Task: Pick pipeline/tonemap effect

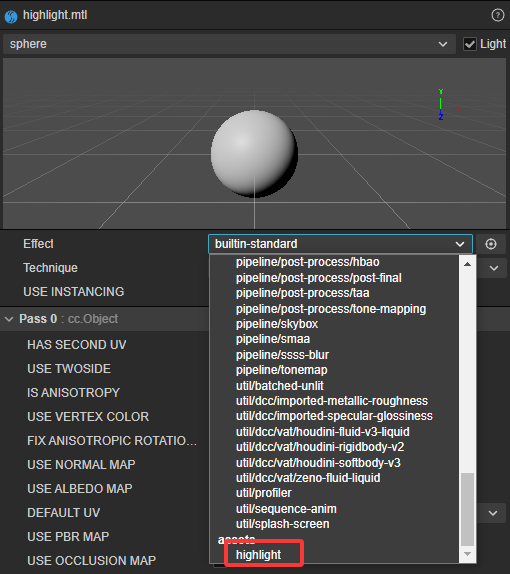Action: [x=282, y=370]
